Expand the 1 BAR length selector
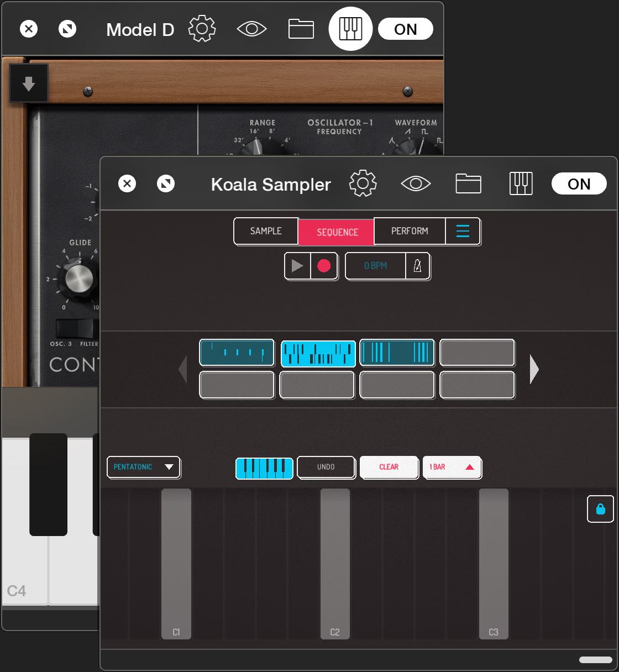The height and width of the screenshot is (672, 619). (x=452, y=467)
